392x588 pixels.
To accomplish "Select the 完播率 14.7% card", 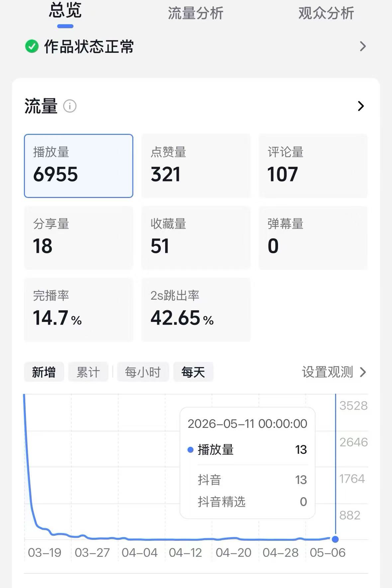I will click(x=78, y=310).
